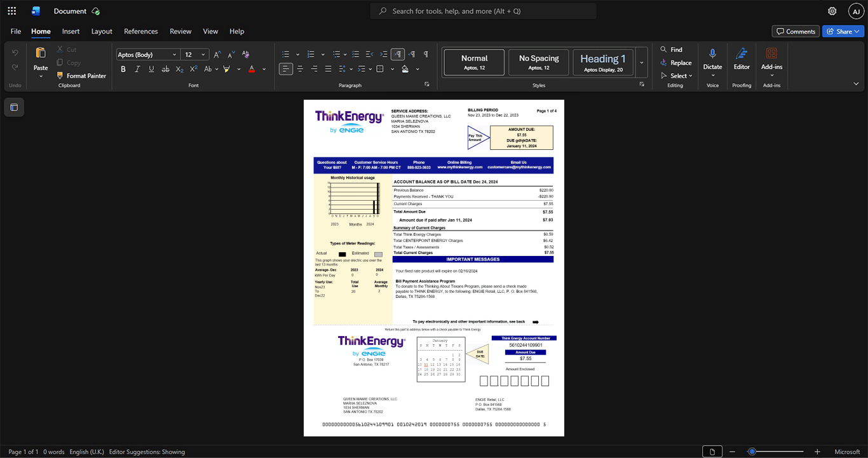Set right-to-left text direction

(x=412, y=55)
